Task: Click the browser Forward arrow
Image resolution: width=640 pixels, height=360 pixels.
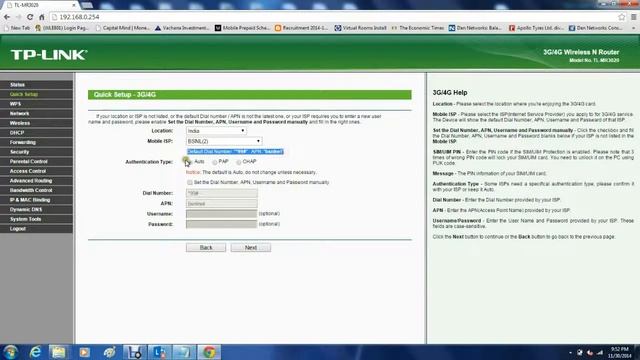Action: click(x=18, y=17)
